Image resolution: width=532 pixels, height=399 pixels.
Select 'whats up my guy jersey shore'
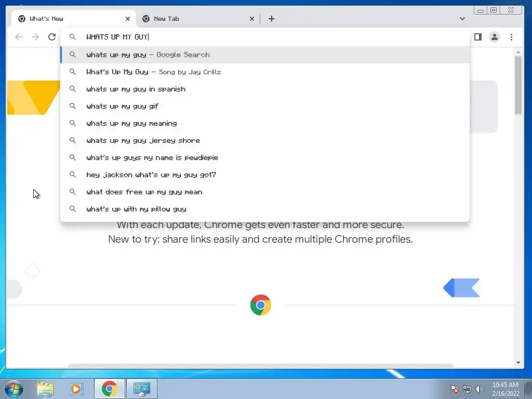tap(265, 140)
